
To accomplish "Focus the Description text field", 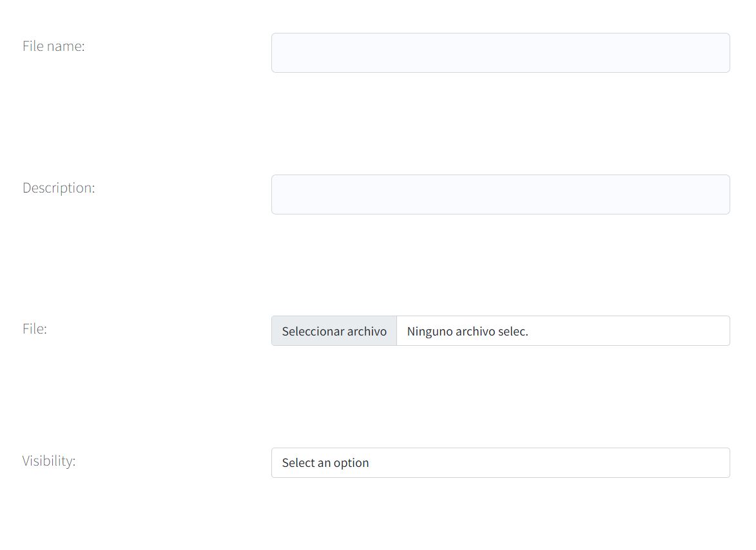I will coord(500,194).
